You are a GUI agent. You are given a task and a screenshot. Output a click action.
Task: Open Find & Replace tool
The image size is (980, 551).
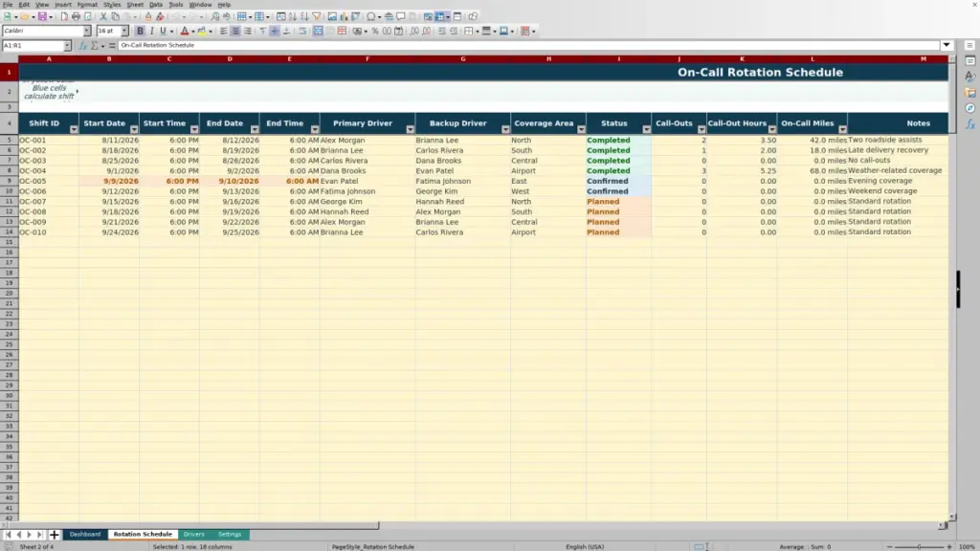(215, 17)
